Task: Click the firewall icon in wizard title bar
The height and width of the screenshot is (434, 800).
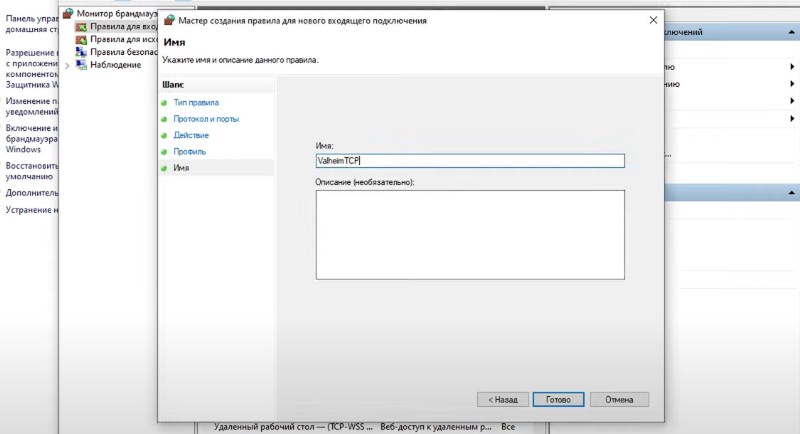Action: pyautogui.click(x=169, y=20)
